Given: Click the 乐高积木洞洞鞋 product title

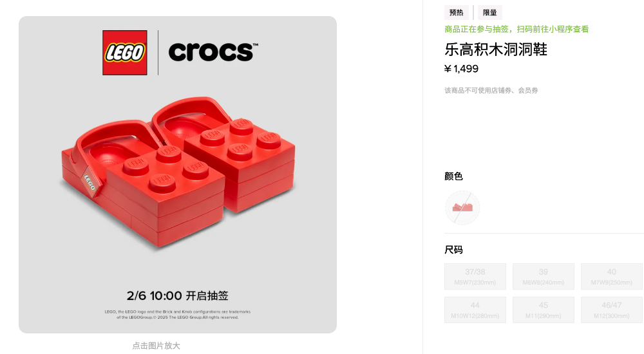Looking at the screenshot, I should [x=496, y=49].
